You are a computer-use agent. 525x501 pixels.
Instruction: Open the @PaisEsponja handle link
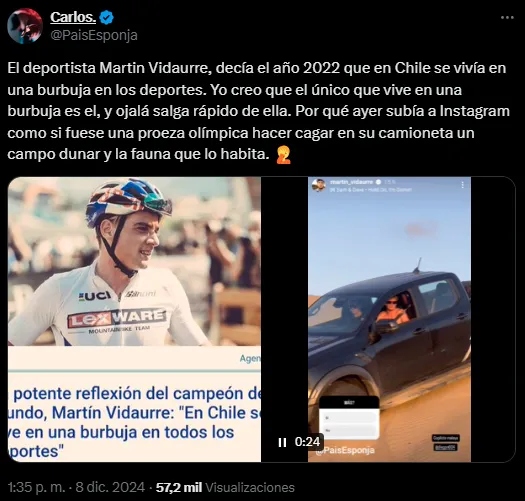click(x=94, y=35)
